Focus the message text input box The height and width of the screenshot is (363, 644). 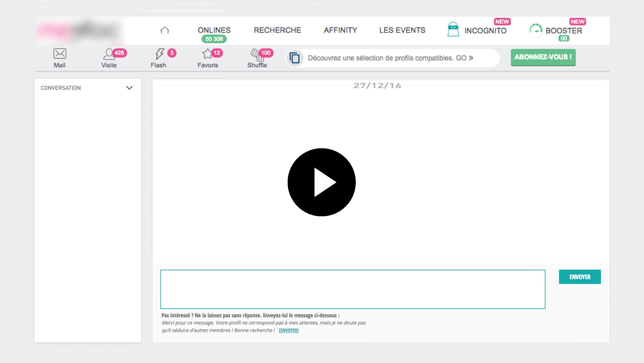[x=353, y=289]
